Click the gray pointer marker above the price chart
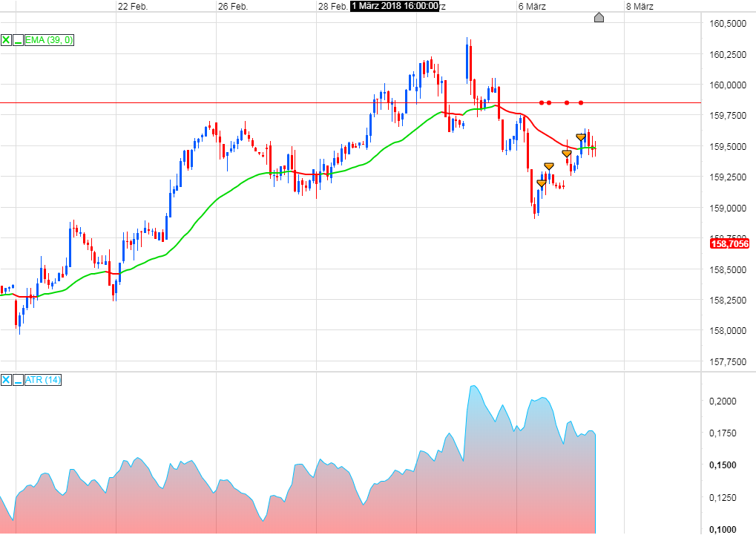The height and width of the screenshot is (538, 756). (x=599, y=17)
